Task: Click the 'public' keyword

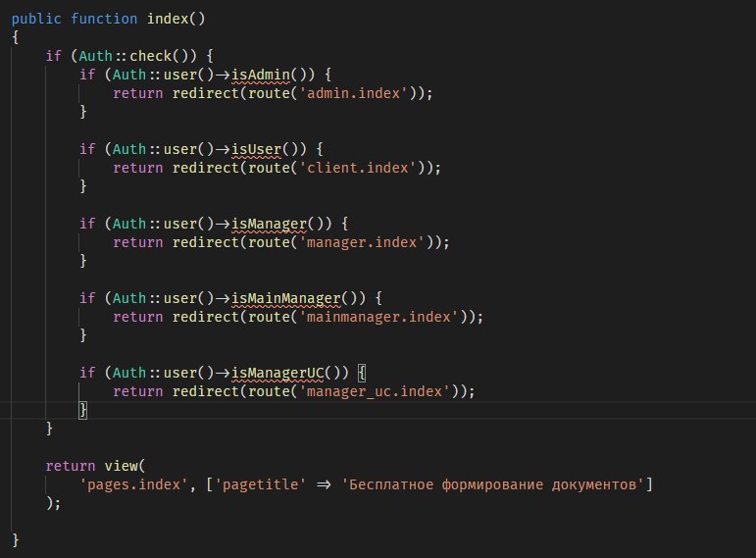Action: tap(36, 19)
